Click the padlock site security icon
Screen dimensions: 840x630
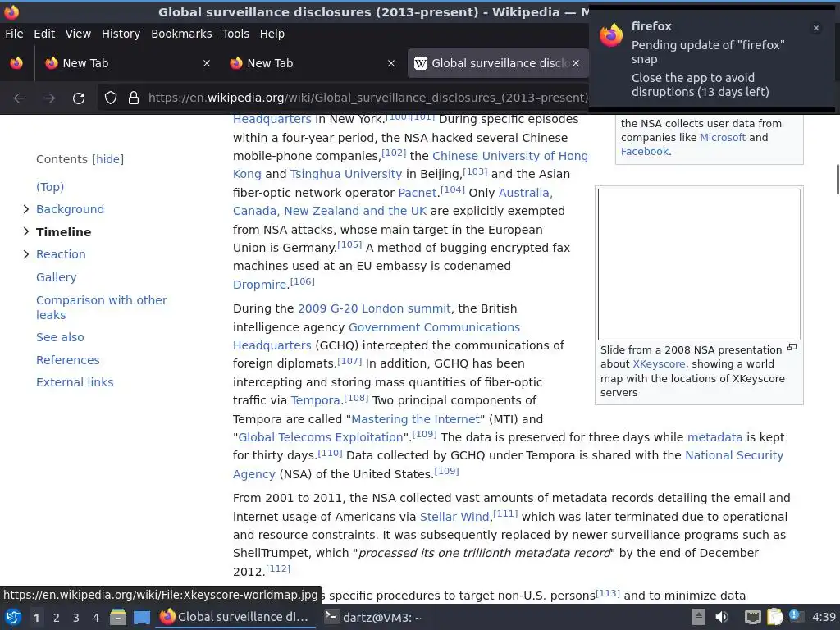[x=134, y=98]
